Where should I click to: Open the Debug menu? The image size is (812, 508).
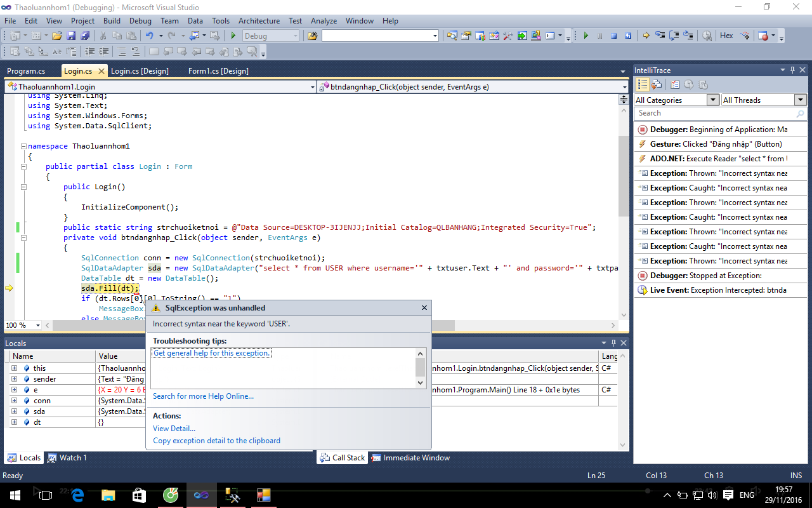pos(140,21)
